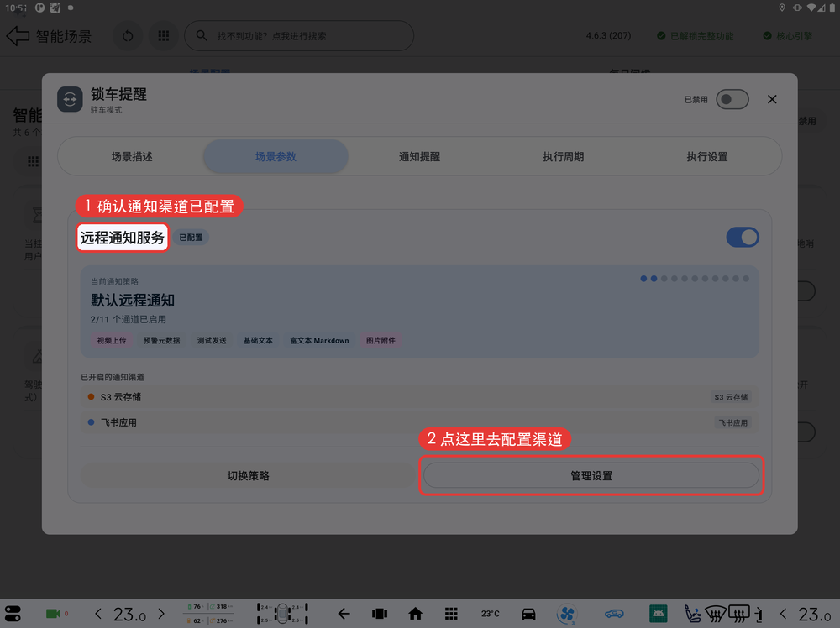Image resolution: width=840 pixels, height=628 pixels.
Task: Click the 核心引擎 status label
Action: pos(788,36)
